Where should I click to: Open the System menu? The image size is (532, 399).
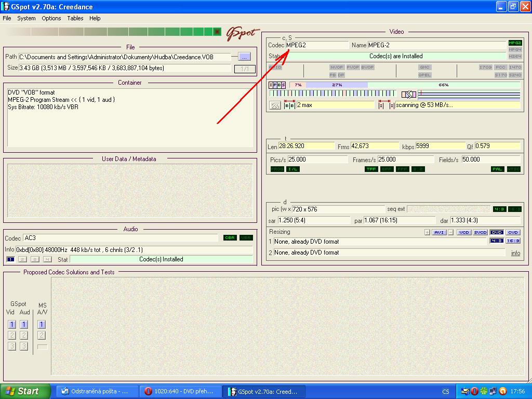pyautogui.click(x=26, y=18)
